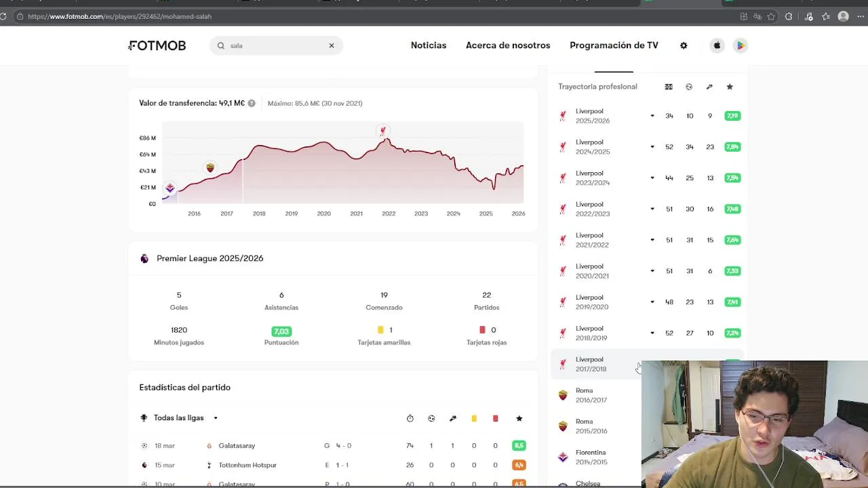The height and width of the screenshot is (488, 868).
Task: Click the goals ball icon in match stats
Action: pos(431,418)
